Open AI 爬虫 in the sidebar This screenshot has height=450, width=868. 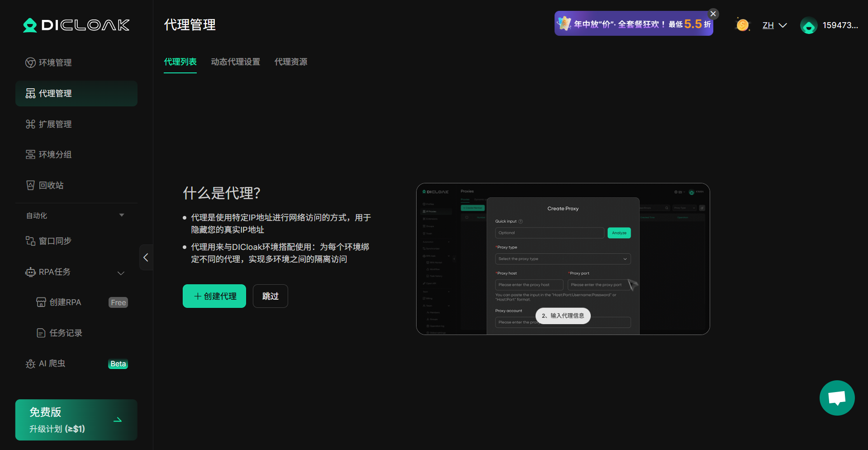pos(76,364)
